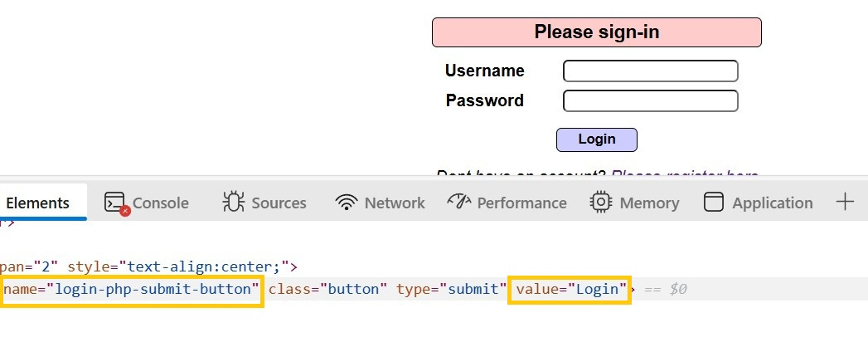Click the Please sign-in heading

[x=596, y=32]
